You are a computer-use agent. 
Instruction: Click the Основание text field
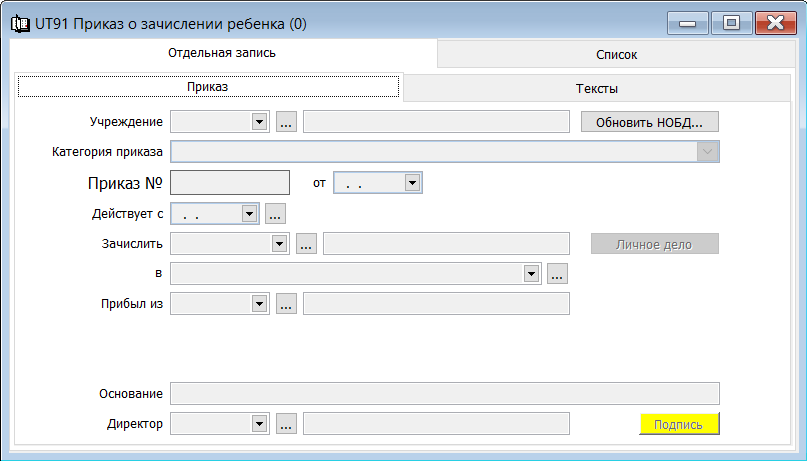[445, 394]
